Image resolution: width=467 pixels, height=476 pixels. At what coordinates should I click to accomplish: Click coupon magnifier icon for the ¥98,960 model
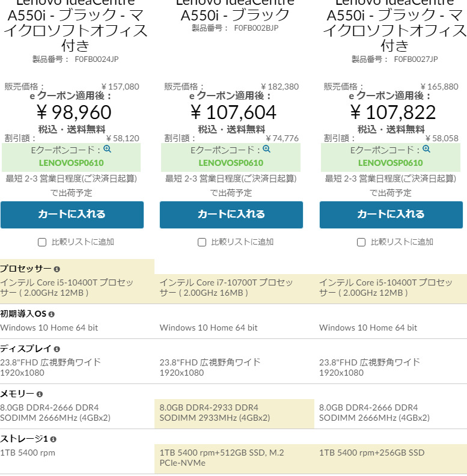(x=108, y=149)
